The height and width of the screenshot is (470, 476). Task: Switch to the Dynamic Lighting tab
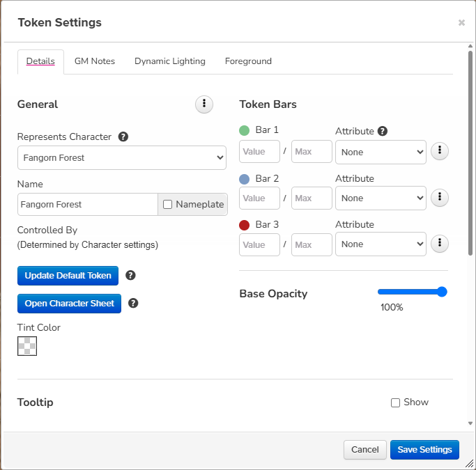point(170,61)
